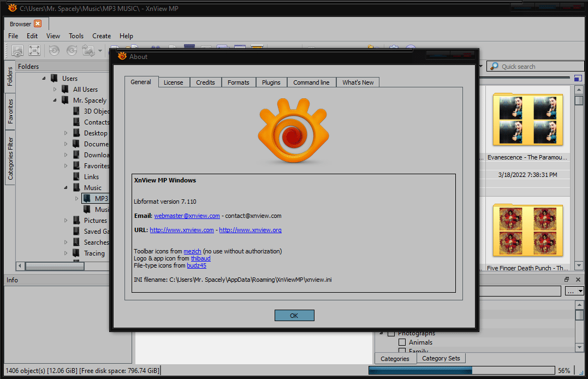Image resolution: width=588 pixels, height=379 pixels.
Task: Switch to the Formats tab
Action: (x=239, y=82)
